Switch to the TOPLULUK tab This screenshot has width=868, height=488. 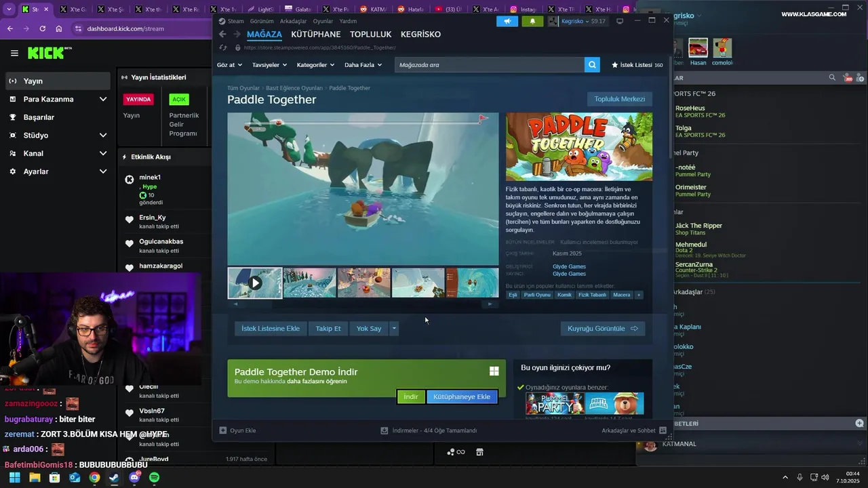point(371,35)
